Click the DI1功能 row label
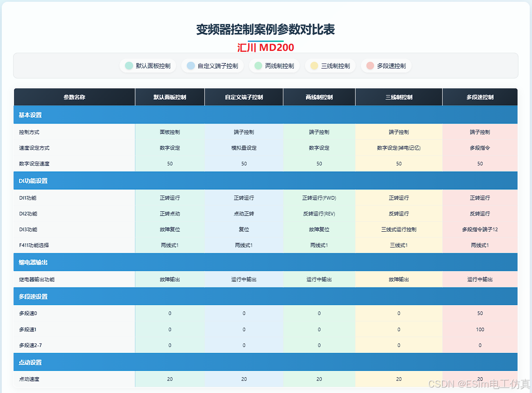 point(28,198)
